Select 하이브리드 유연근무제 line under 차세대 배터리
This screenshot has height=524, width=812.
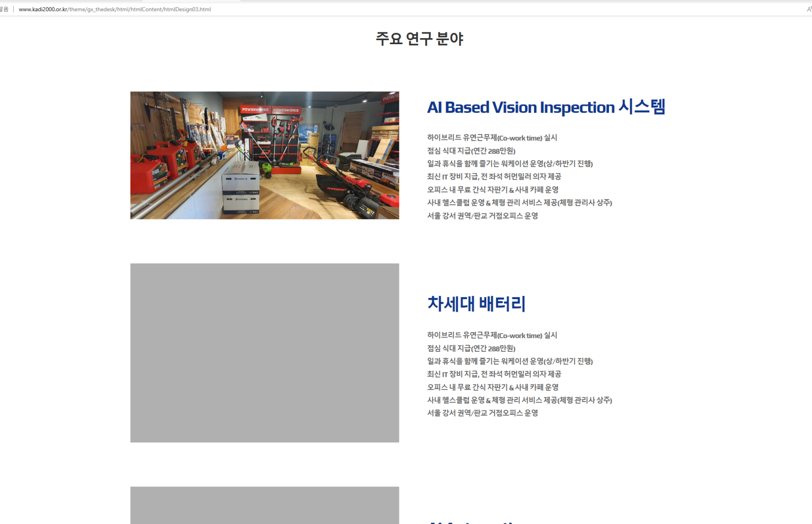(x=492, y=335)
